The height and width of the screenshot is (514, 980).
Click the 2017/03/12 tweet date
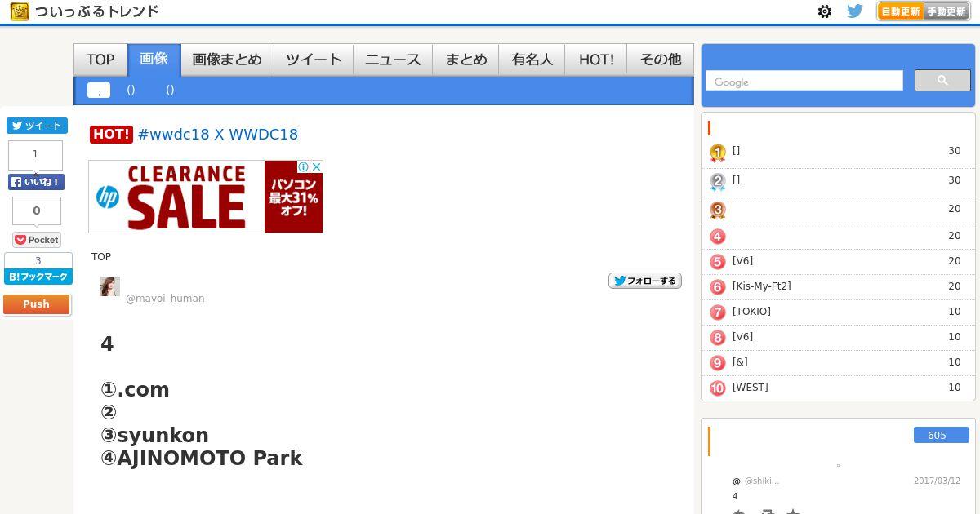937,481
